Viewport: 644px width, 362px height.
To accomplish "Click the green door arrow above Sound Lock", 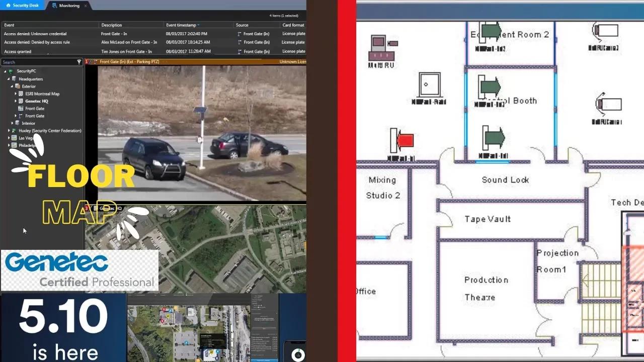I will pos(493,137).
